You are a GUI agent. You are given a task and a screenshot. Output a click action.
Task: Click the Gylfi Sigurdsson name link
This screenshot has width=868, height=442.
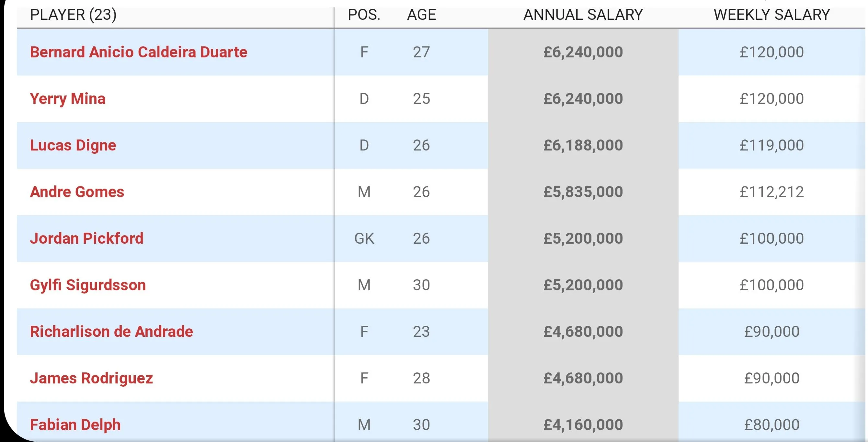(88, 285)
